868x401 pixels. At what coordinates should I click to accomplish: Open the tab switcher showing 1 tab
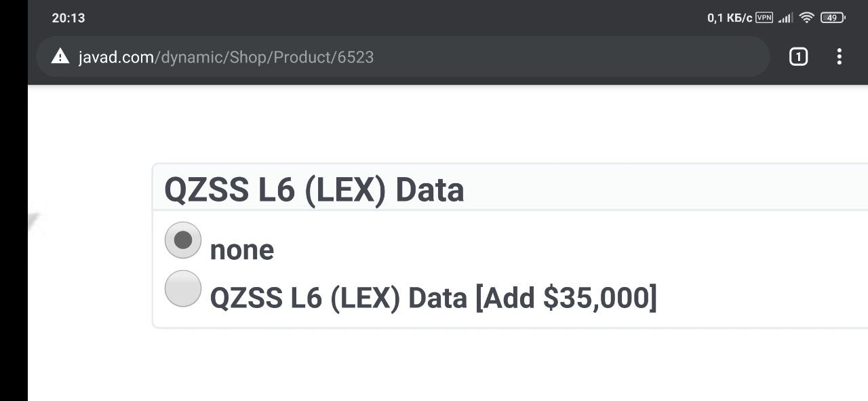798,57
